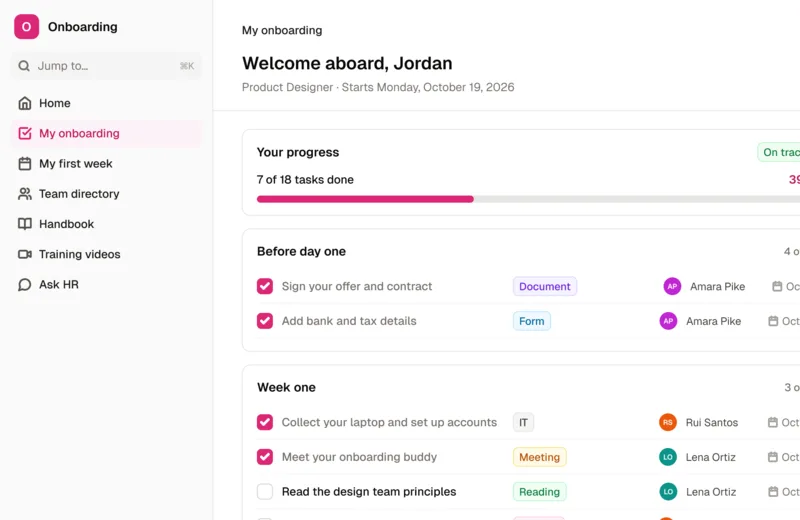The height and width of the screenshot is (520, 800).
Task: Click the Document tag
Action: coord(545,286)
